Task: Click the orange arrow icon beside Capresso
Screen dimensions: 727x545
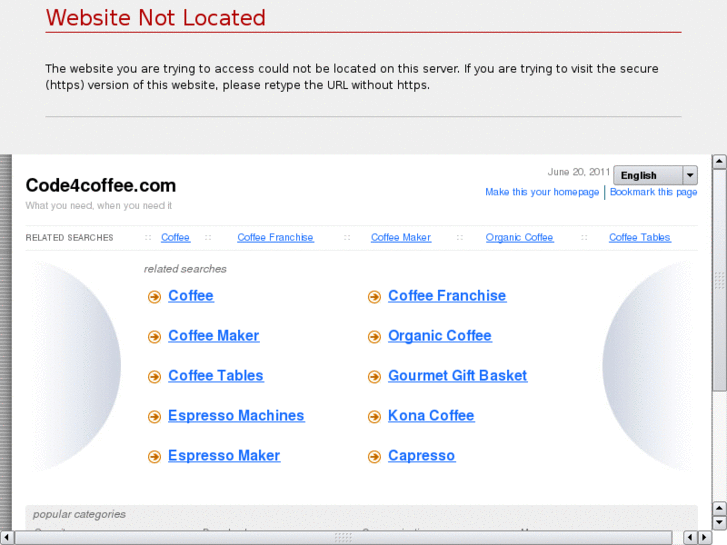Action: [374, 456]
